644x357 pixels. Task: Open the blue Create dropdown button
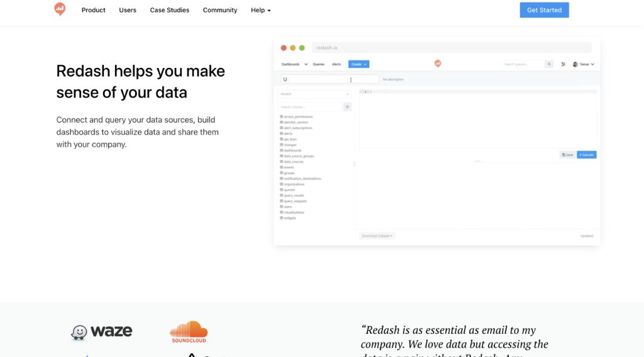click(358, 64)
